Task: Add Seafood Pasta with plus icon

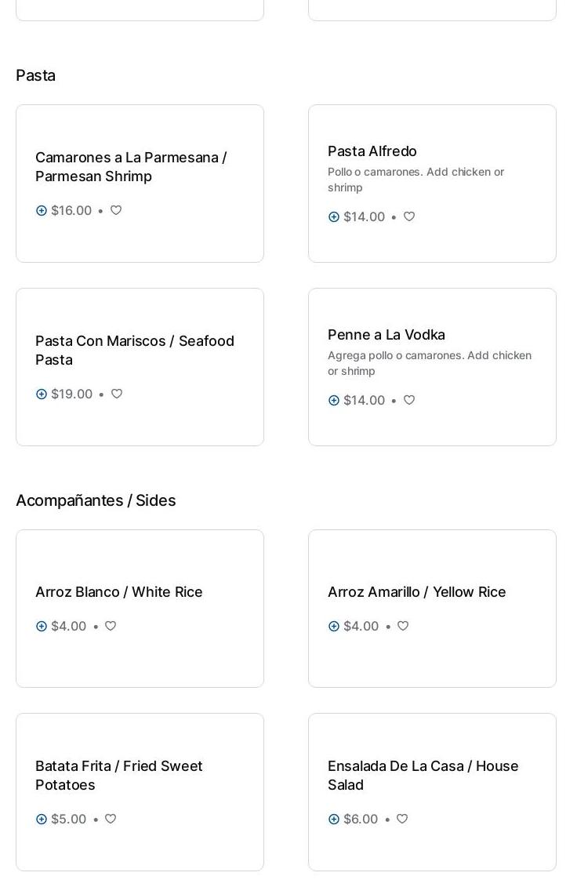Action: (x=42, y=394)
